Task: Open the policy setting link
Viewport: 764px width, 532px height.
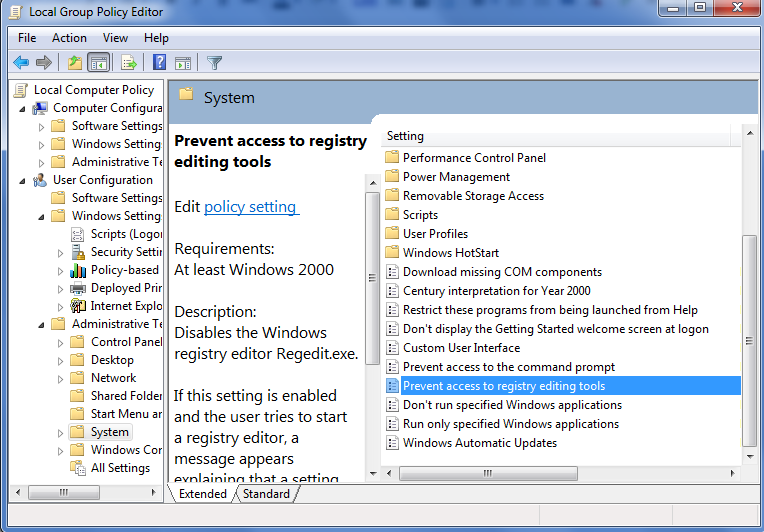Action: [x=250, y=207]
